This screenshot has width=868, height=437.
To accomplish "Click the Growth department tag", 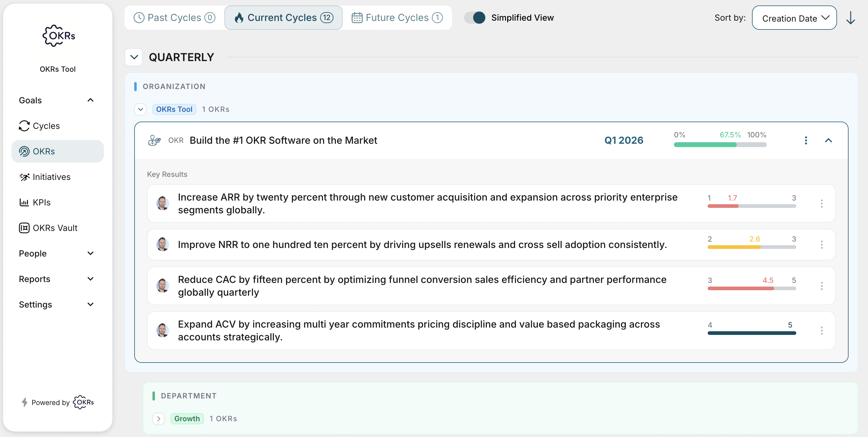I will click(187, 418).
